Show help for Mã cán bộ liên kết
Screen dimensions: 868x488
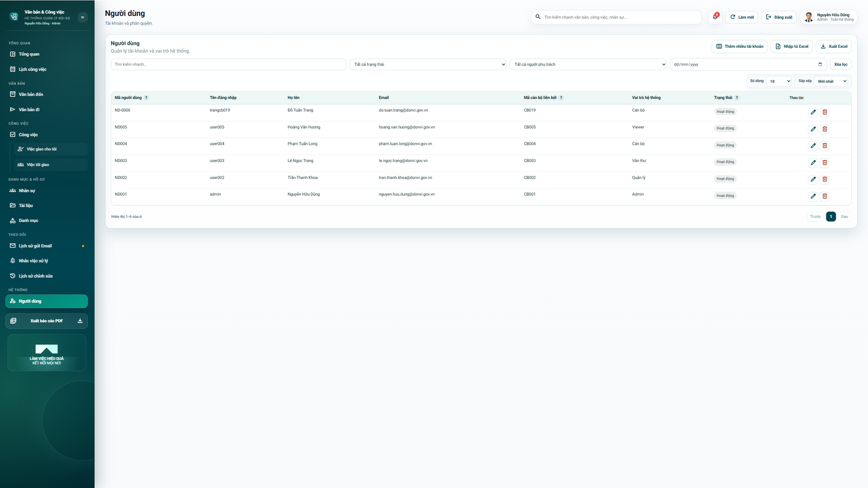[561, 98]
